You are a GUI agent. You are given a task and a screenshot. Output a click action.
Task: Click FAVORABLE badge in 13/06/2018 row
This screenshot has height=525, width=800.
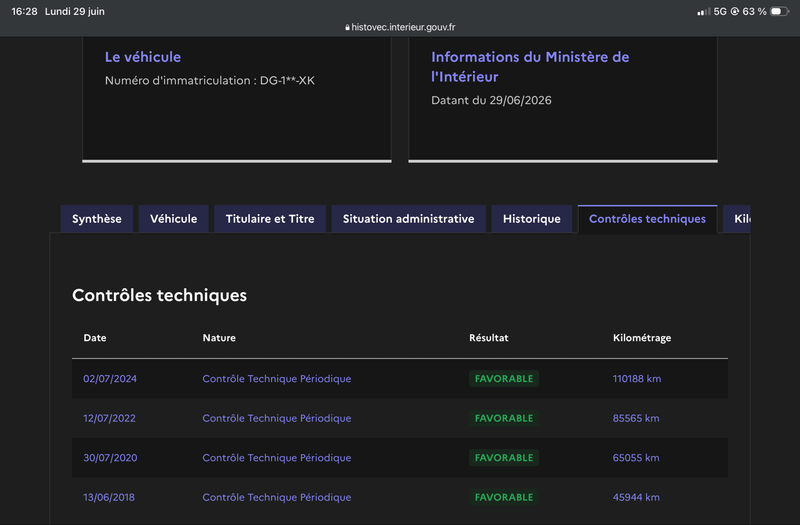[x=504, y=497]
